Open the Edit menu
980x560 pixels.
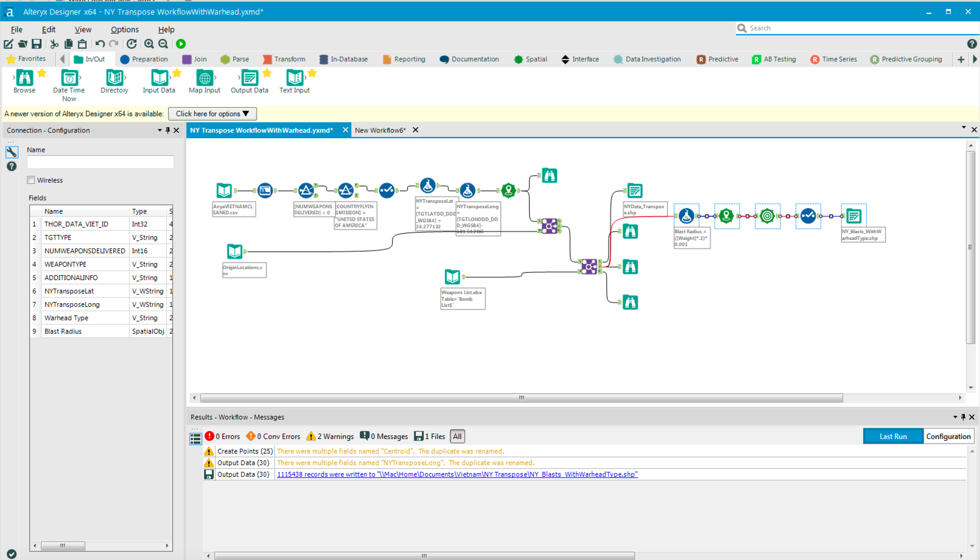pyautogui.click(x=49, y=29)
